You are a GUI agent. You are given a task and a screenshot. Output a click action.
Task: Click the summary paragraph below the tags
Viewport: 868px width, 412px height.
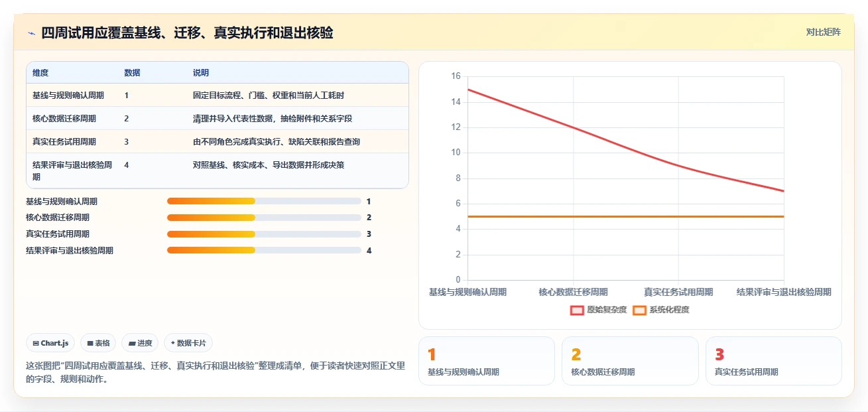point(216,373)
